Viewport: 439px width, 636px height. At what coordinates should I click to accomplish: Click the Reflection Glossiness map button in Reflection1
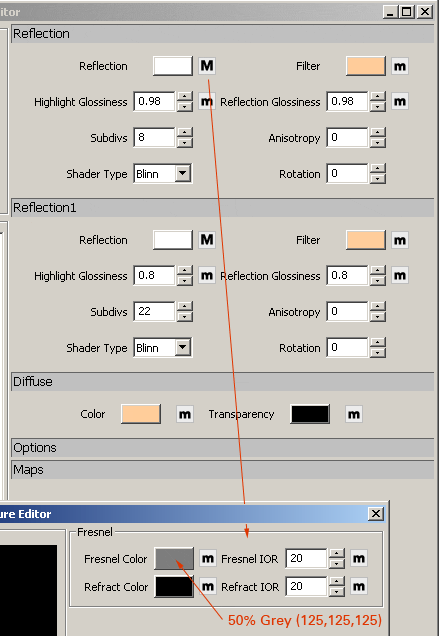[x=400, y=275]
